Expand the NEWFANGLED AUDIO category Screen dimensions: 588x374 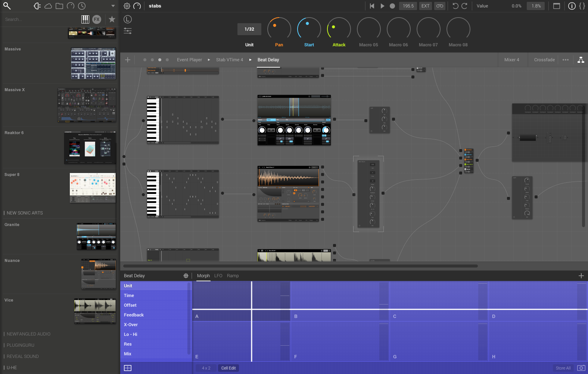point(28,334)
